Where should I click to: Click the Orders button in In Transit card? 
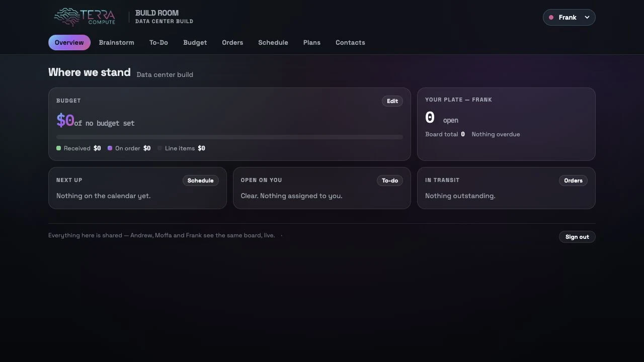point(573,180)
